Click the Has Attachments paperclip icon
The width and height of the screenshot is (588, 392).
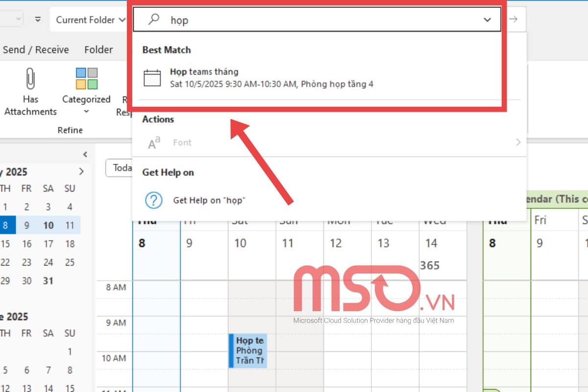(x=30, y=78)
